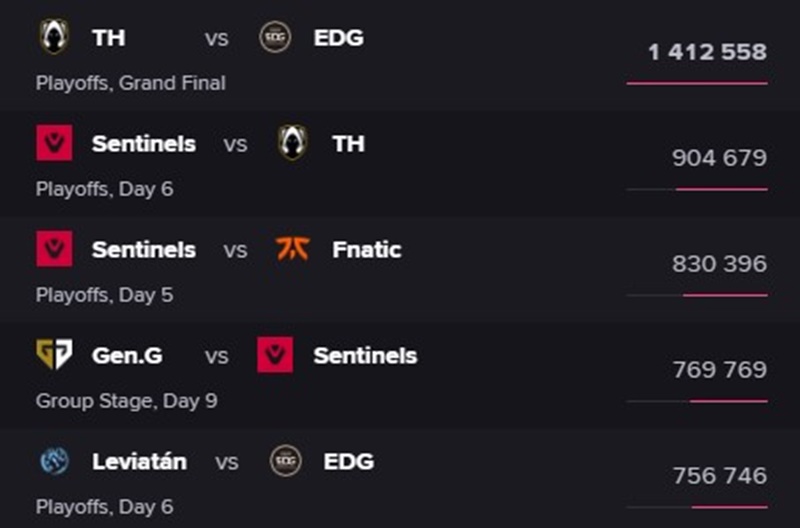Click the Fnatic orange logo

tap(293, 248)
